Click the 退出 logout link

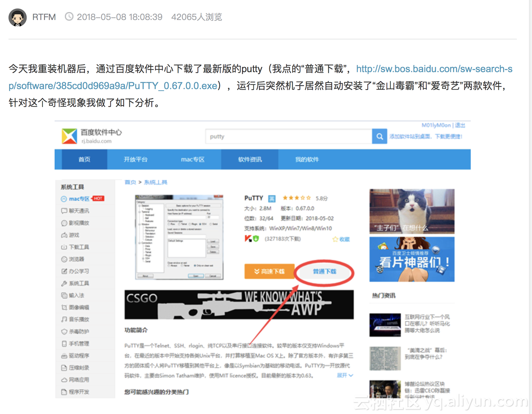tap(460, 125)
